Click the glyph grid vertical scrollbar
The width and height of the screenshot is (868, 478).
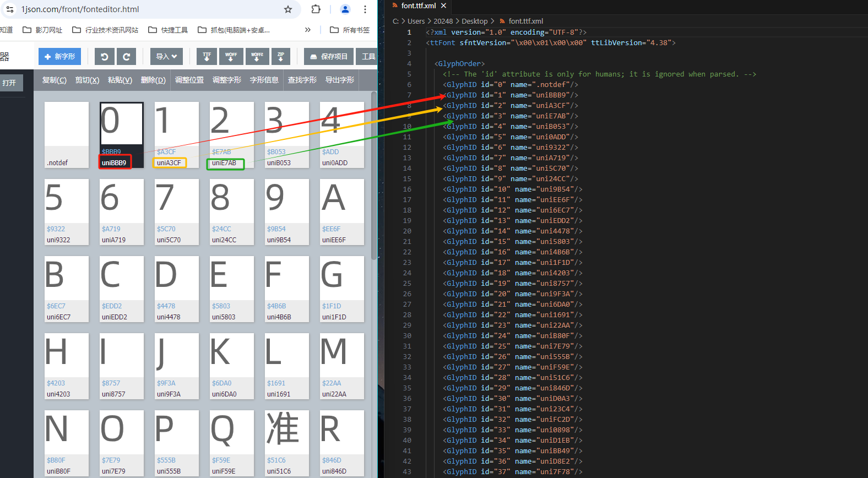click(x=374, y=176)
